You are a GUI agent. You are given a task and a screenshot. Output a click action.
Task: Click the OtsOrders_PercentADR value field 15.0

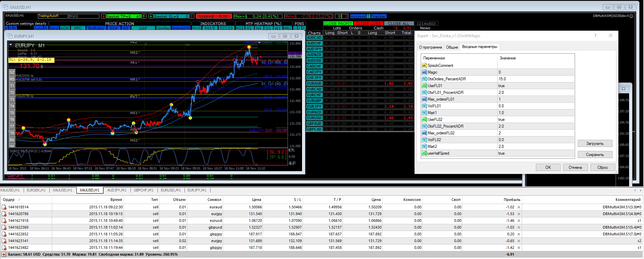(x=536, y=79)
